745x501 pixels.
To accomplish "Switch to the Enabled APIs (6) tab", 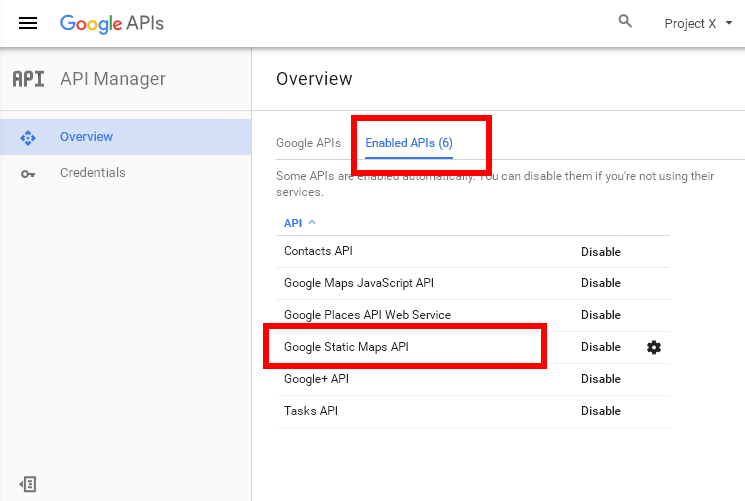I will pyautogui.click(x=409, y=143).
